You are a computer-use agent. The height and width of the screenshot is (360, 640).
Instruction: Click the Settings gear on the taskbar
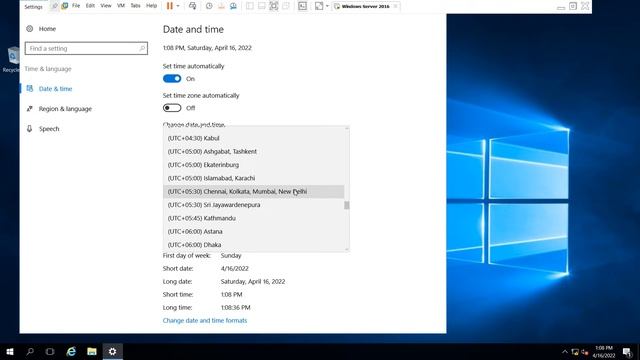pyautogui.click(x=112, y=351)
